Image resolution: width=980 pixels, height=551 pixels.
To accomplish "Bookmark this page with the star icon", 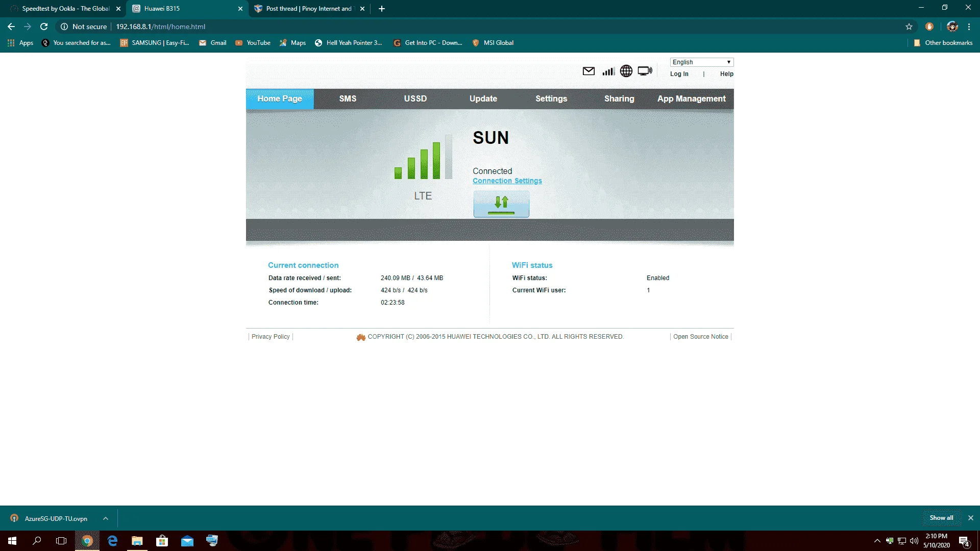I will [x=909, y=27].
